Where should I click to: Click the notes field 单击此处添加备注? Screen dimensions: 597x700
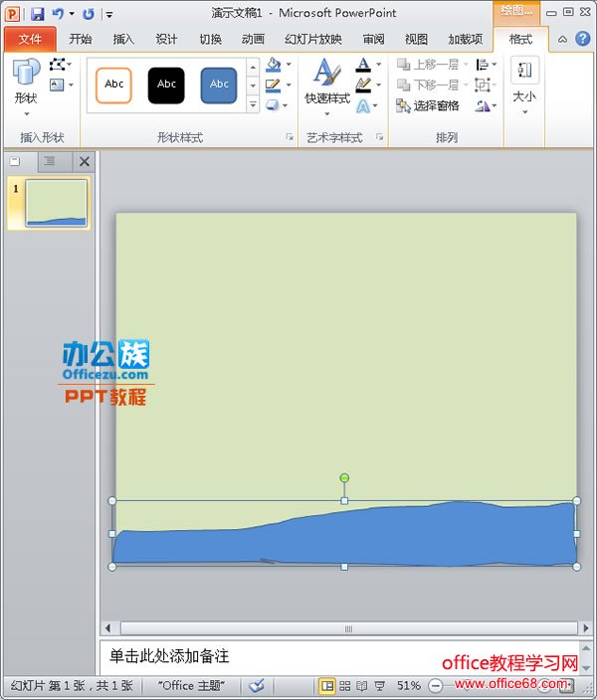(x=339, y=656)
